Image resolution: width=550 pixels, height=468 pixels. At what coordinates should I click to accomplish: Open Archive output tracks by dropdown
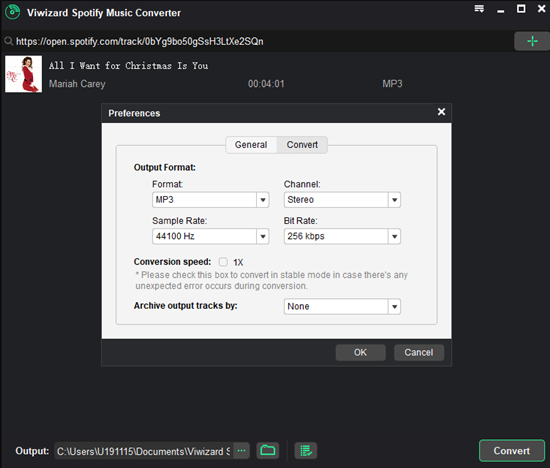(342, 306)
